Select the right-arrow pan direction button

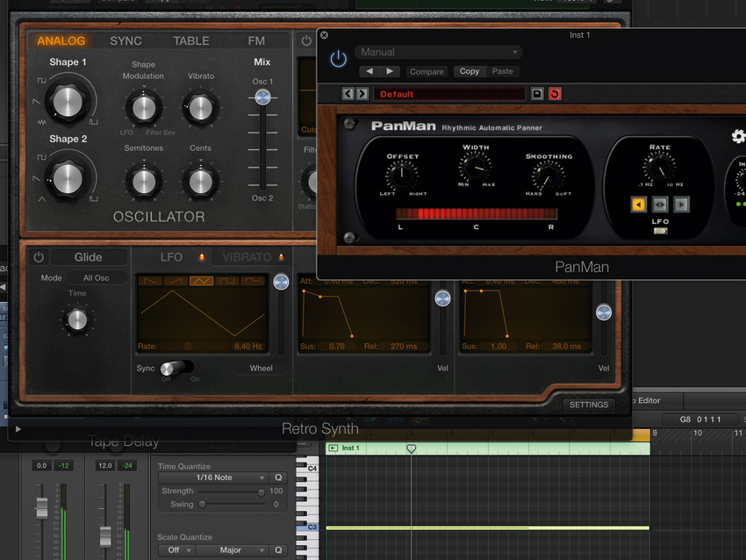click(680, 205)
